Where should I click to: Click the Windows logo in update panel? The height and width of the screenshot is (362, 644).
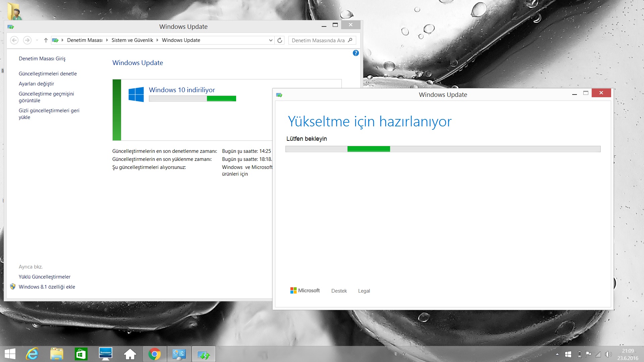136,95
